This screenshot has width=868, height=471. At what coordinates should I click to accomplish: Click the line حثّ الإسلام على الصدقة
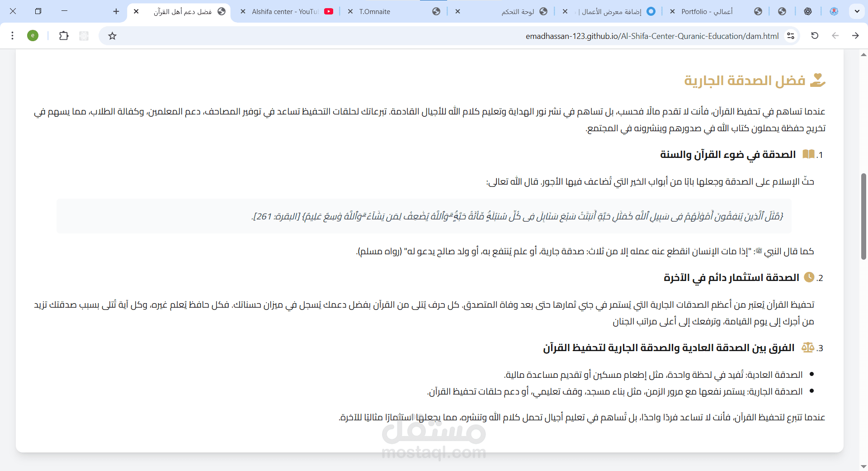tap(650, 181)
